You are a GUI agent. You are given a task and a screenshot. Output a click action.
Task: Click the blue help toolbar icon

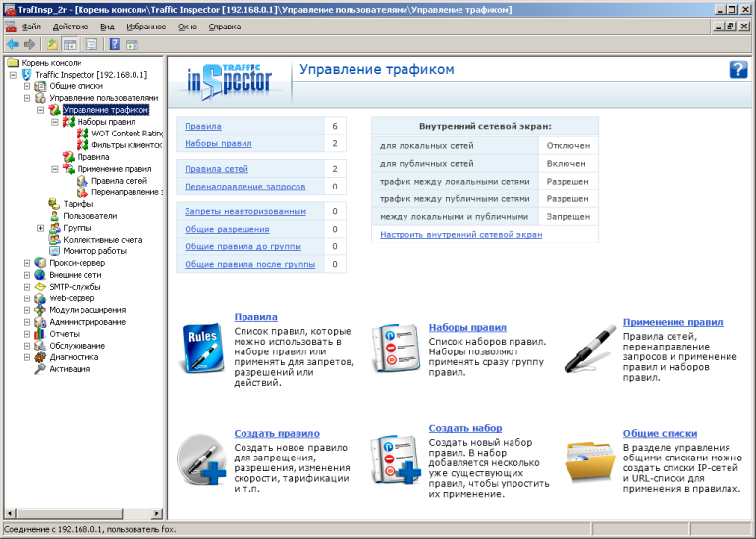[x=114, y=45]
